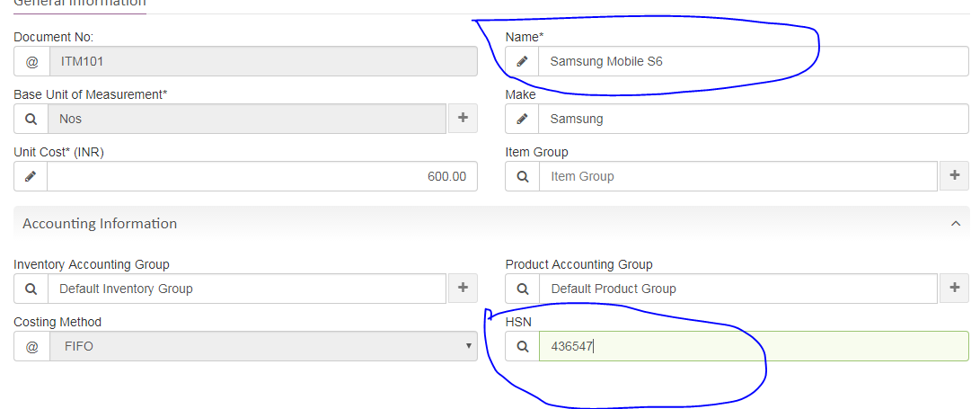The height and width of the screenshot is (409, 980).
Task: Click the Default Inventory Group field
Action: (x=248, y=289)
